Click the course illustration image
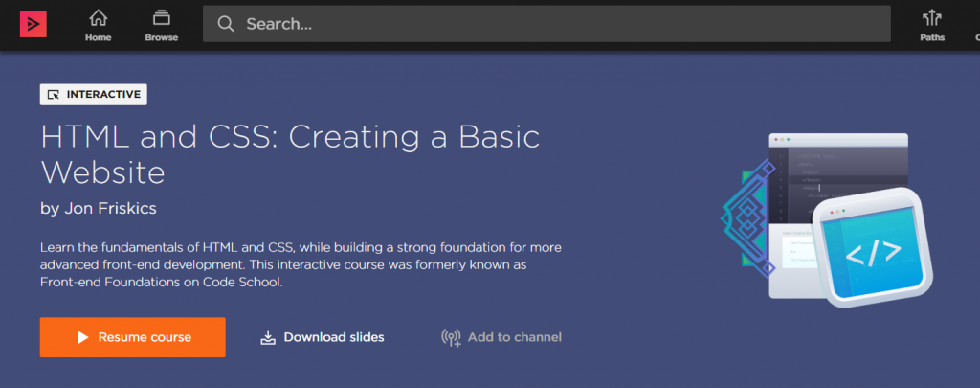The width and height of the screenshot is (980, 388). pos(826,219)
